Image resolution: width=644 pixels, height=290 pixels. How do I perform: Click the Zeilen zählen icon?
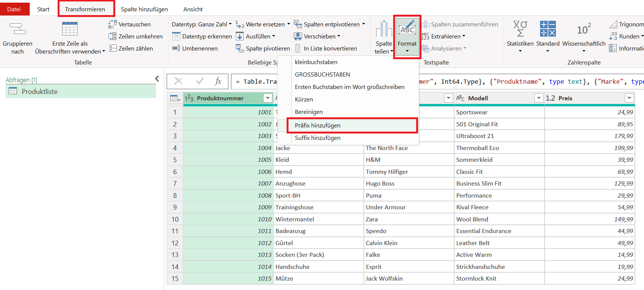point(113,48)
